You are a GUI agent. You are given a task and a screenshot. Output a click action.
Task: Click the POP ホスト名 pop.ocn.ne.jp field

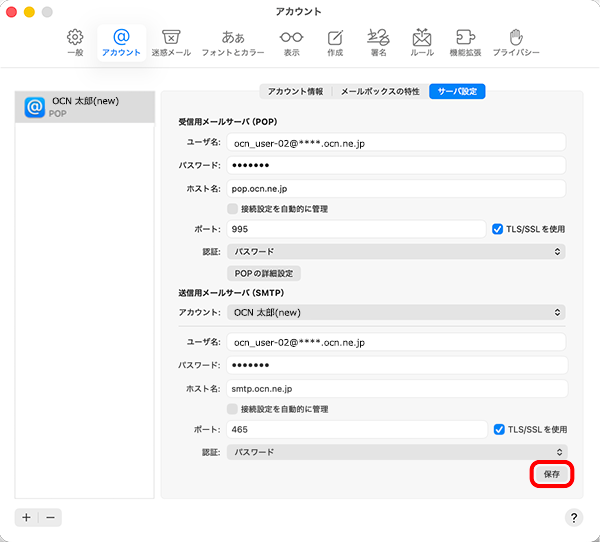(396, 188)
